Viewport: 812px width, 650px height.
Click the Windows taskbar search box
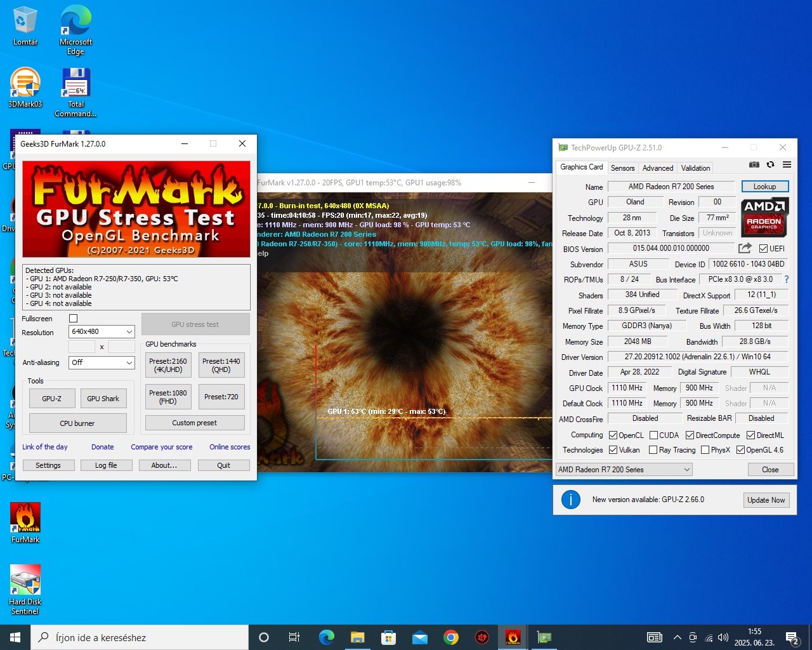tap(140, 637)
